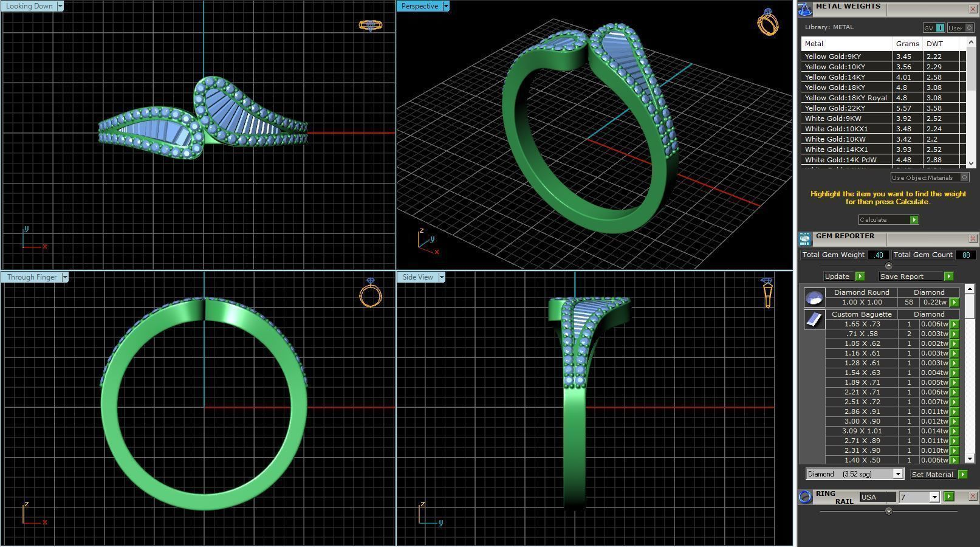
Task: Click the orange ring icon in Perspective viewport
Action: [768, 22]
